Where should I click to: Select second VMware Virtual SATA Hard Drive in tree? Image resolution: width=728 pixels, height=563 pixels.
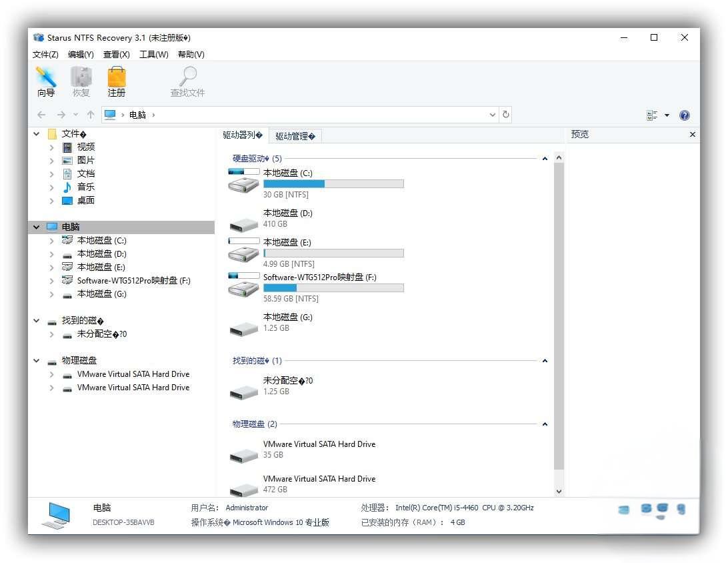133,388
